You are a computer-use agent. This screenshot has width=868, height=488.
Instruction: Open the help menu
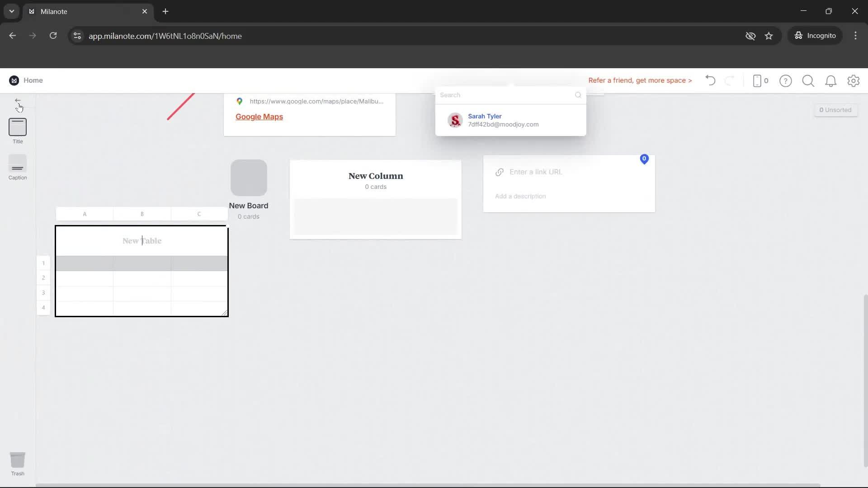point(786,80)
